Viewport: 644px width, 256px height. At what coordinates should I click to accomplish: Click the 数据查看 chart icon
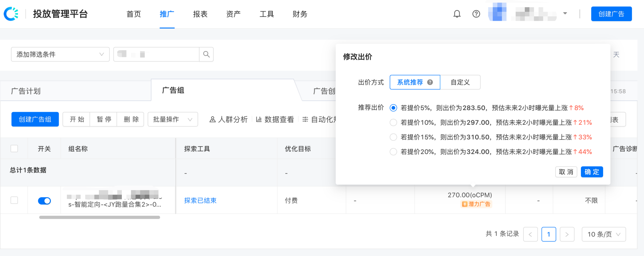[259, 119]
